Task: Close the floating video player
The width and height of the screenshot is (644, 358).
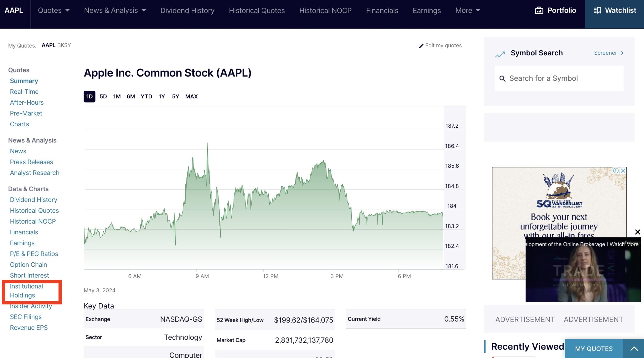Action: click(637, 232)
